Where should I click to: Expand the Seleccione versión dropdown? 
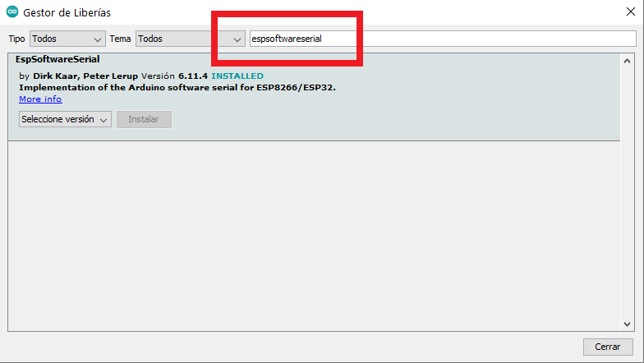[65, 120]
